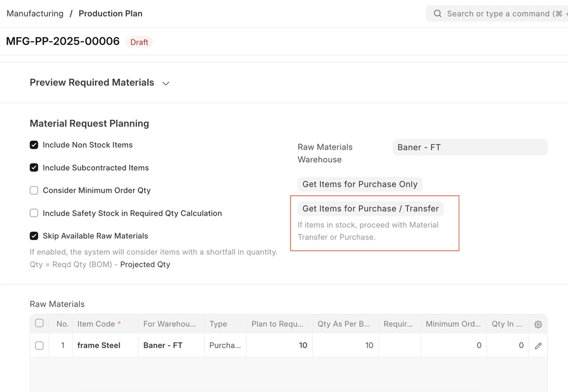
Task: Uncheck Include Subcontracted Items
Action: tap(34, 167)
